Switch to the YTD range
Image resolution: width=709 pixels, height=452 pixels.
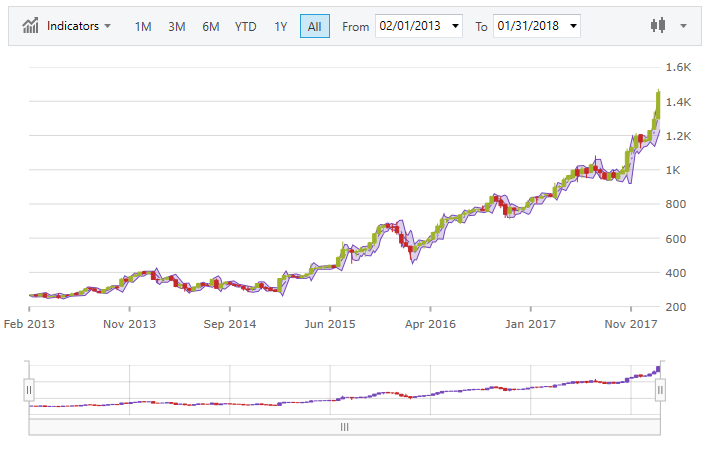[245, 26]
